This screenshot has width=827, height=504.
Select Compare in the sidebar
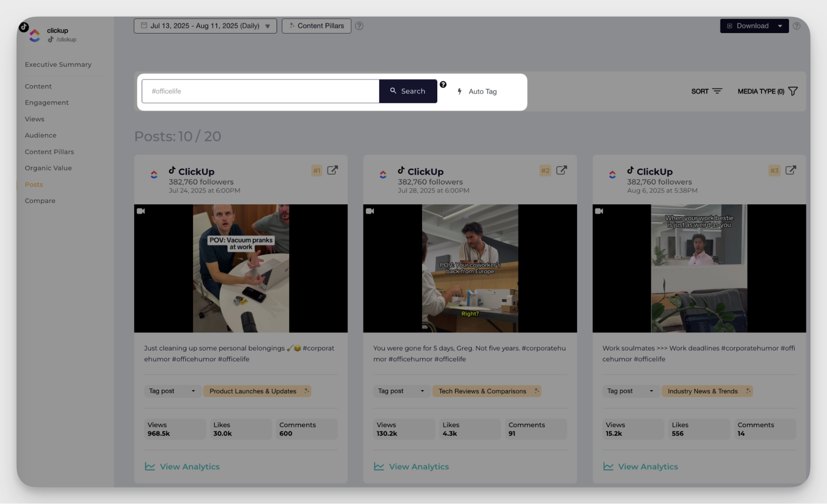click(40, 201)
